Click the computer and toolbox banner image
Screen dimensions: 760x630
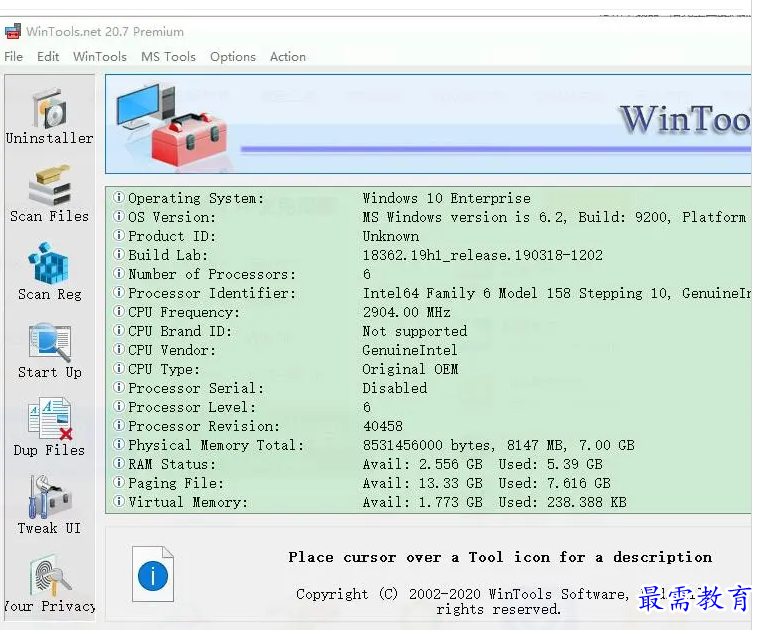tap(172, 125)
